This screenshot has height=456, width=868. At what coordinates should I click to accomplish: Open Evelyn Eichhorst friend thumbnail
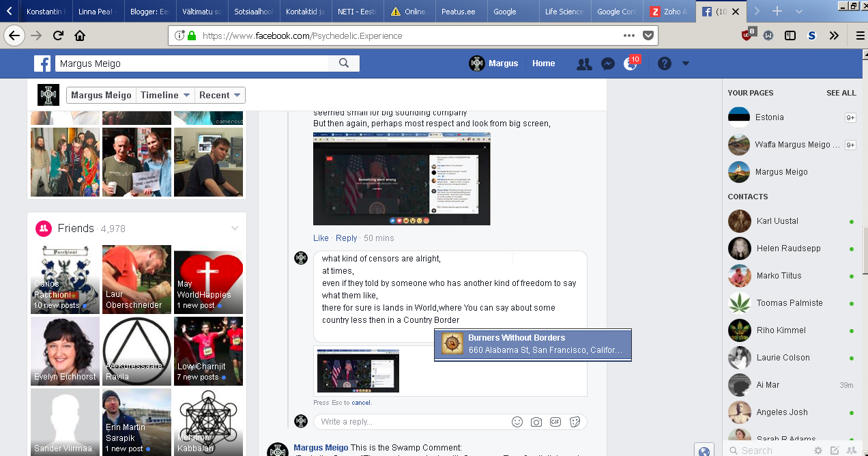coord(65,351)
